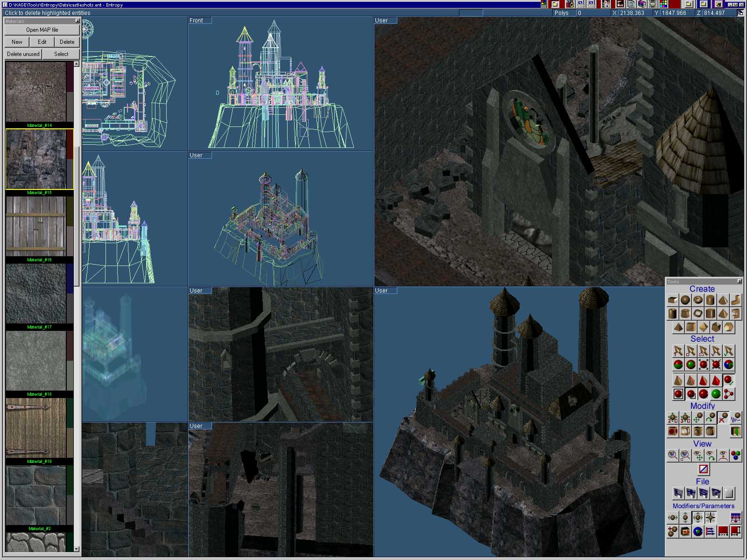Toggle the plain green sphere mode
747x560 pixels.
(x=716, y=394)
